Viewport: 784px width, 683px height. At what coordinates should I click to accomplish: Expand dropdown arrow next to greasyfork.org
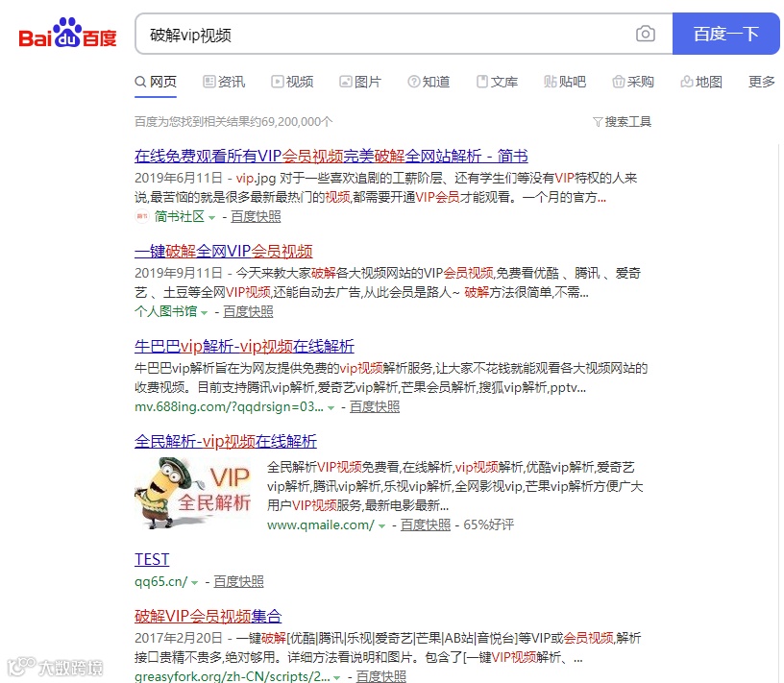pos(336,677)
